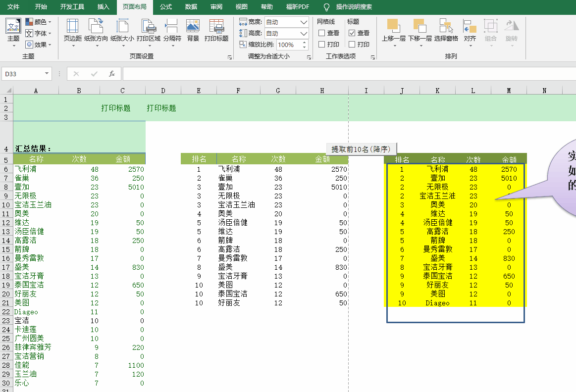The height and width of the screenshot is (392, 576).
Task: Open the 主题 themes gallery
Action: (x=13, y=32)
